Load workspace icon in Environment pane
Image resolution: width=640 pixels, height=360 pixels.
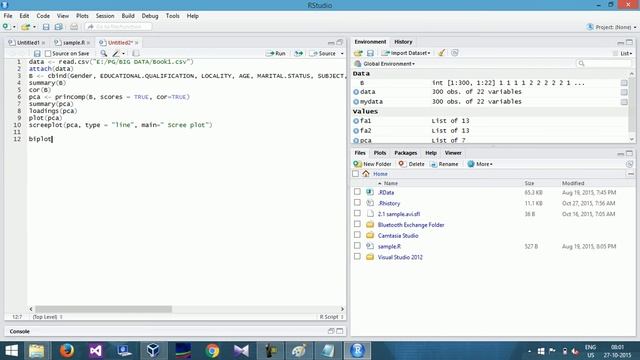358,53
